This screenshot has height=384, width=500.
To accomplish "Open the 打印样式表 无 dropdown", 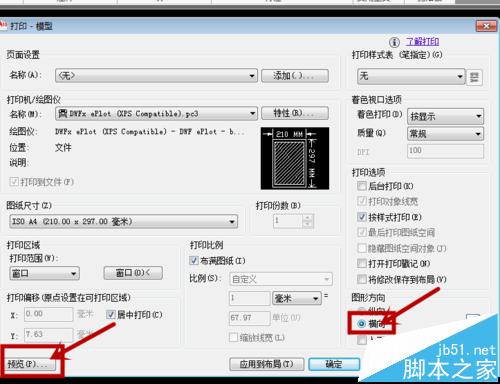I will pyautogui.click(x=411, y=76).
